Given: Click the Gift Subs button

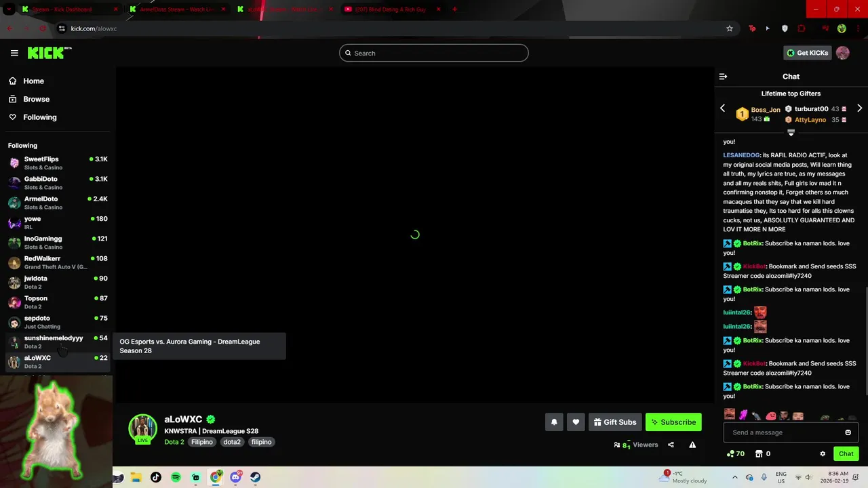Looking at the screenshot, I should pos(615,422).
